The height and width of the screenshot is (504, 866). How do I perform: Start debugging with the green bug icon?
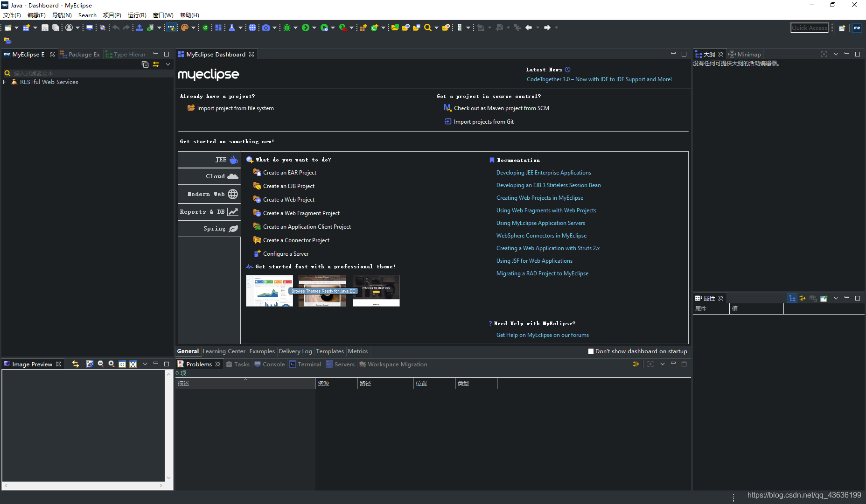(x=287, y=28)
